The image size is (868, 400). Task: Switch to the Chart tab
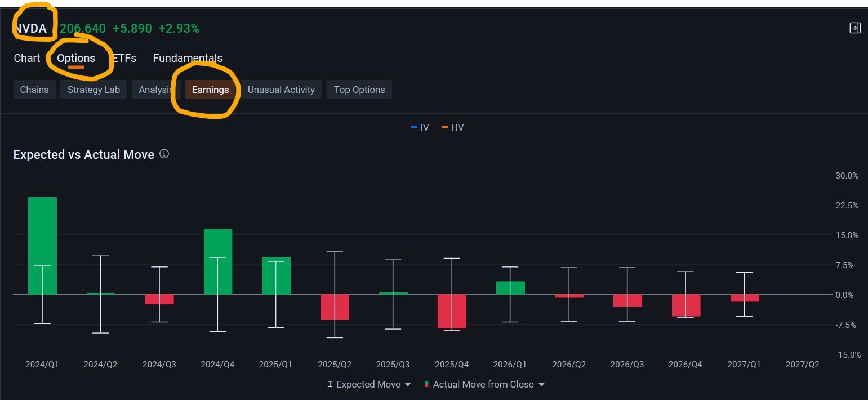click(27, 58)
